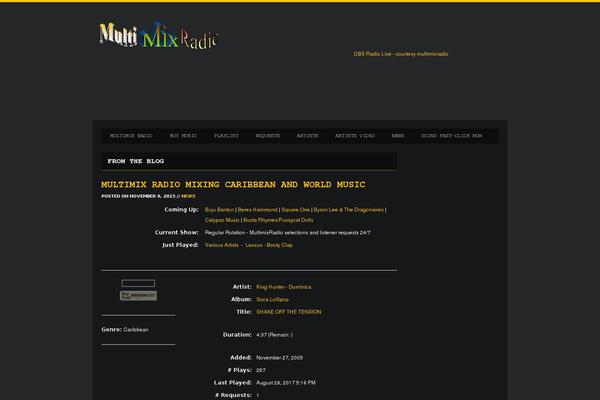Open the Soca Lollipop album link
This screenshot has width=600, height=400.
tap(272, 299)
